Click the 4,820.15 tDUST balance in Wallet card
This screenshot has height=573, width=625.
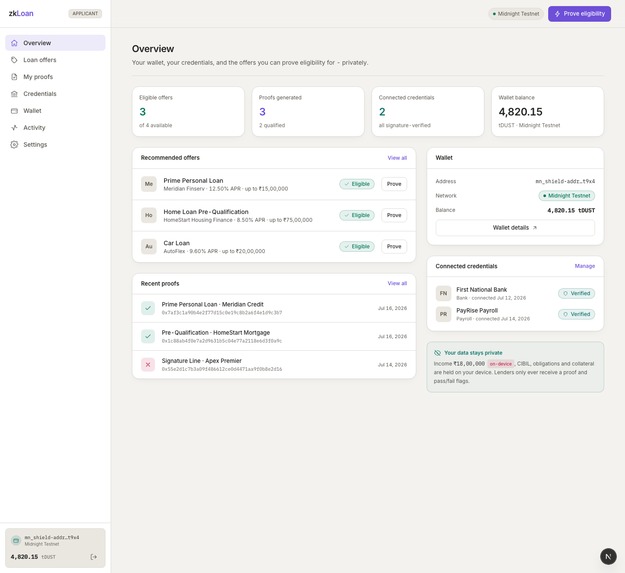(571, 210)
